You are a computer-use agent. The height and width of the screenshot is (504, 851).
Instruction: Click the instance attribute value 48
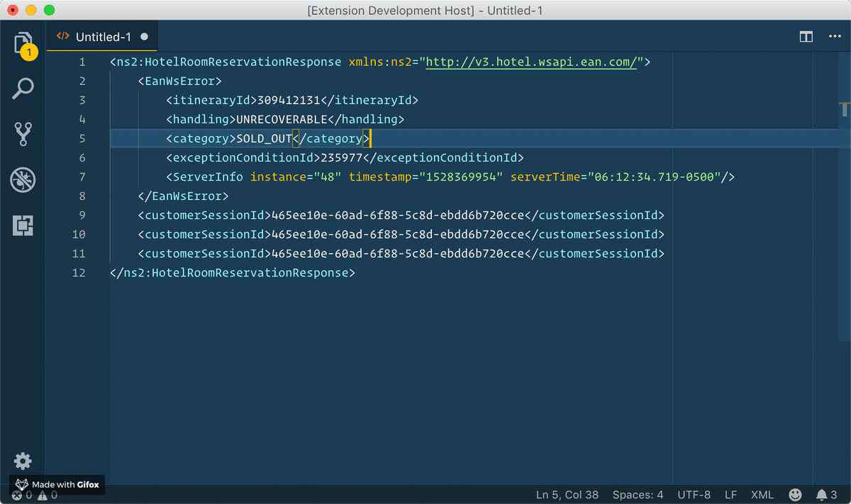coord(328,177)
